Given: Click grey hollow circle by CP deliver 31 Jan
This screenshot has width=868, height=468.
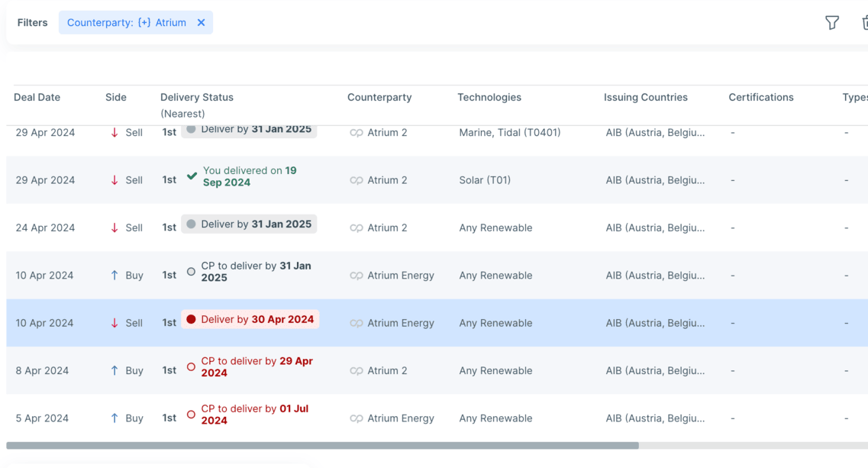Looking at the screenshot, I should pyautogui.click(x=191, y=271).
